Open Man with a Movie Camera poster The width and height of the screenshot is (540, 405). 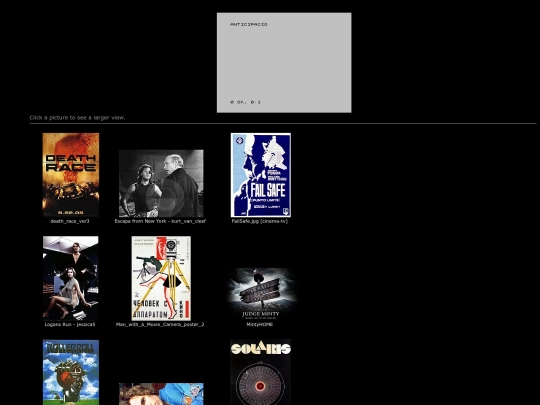pyautogui.click(x=161, y=278)
